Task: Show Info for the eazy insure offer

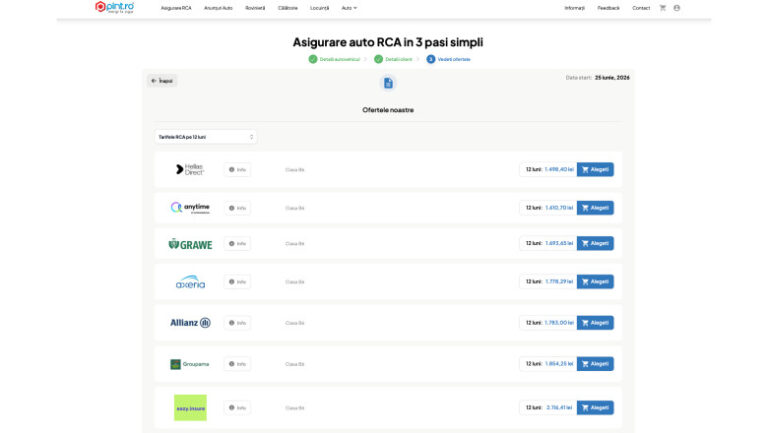Action: point(238,408)
